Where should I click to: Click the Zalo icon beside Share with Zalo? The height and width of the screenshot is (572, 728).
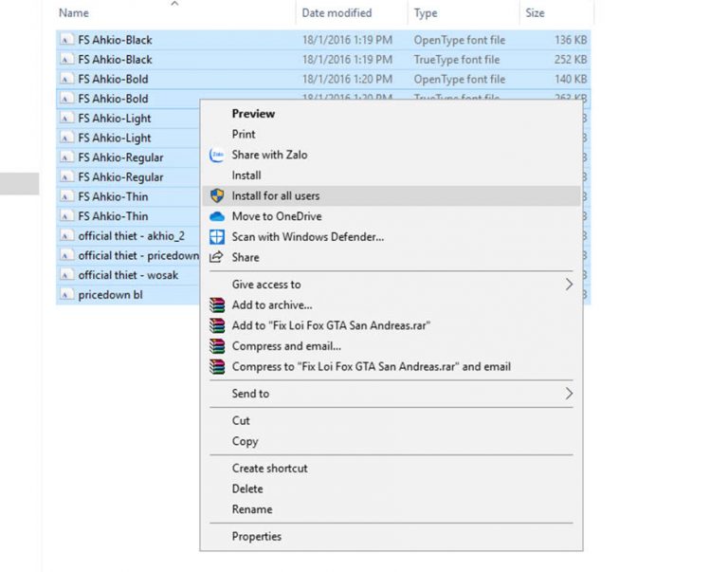coord(216,155)
